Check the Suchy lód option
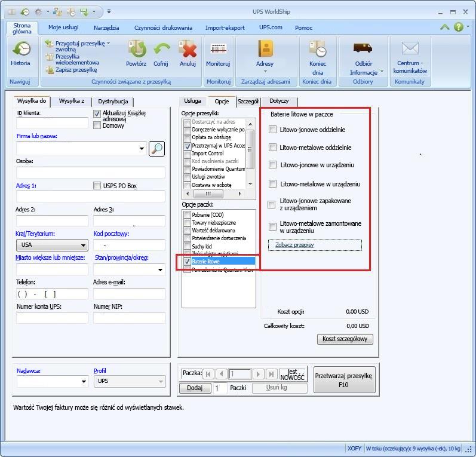Viewport: 476px width, 457px height. click(188, 246)
